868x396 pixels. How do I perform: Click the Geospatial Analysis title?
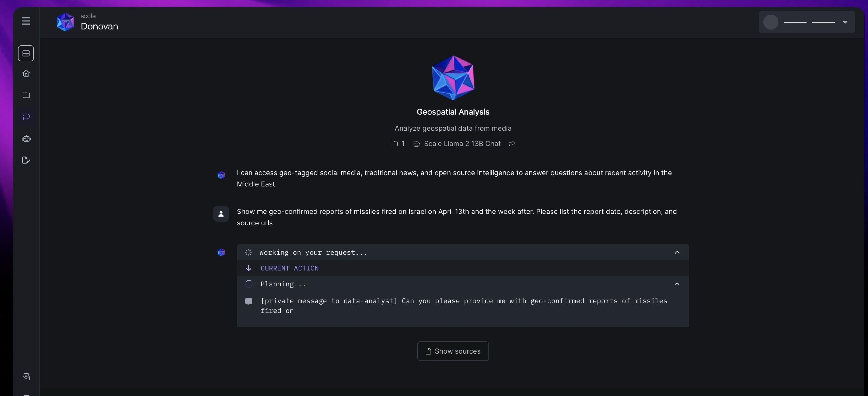(x=452, y=112)
